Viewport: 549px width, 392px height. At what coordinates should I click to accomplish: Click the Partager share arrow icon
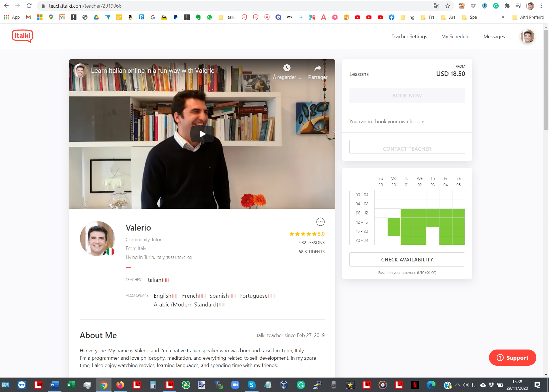[318, 68]
